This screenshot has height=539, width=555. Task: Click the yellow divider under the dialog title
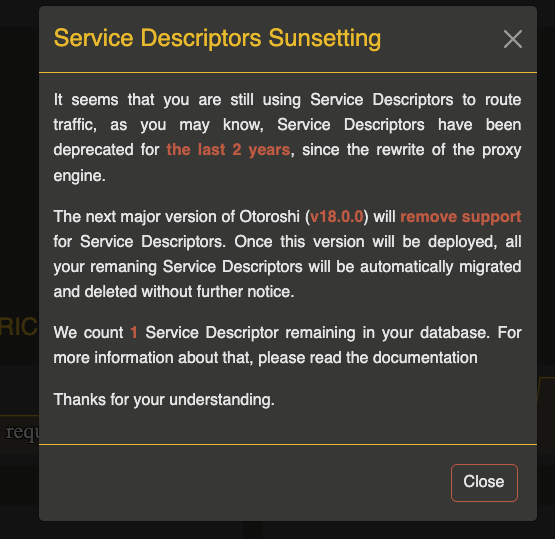pyautogui.click(x=288, y=73)
